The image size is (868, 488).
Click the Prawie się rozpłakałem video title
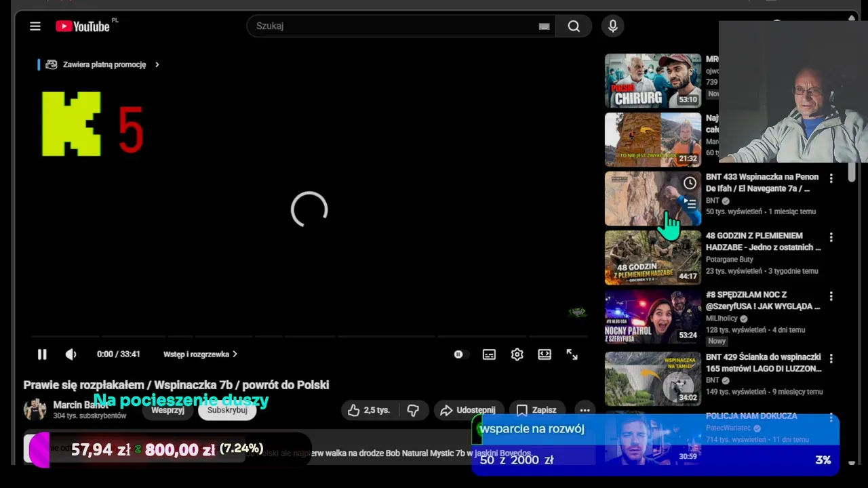click(x=176, y=384)
